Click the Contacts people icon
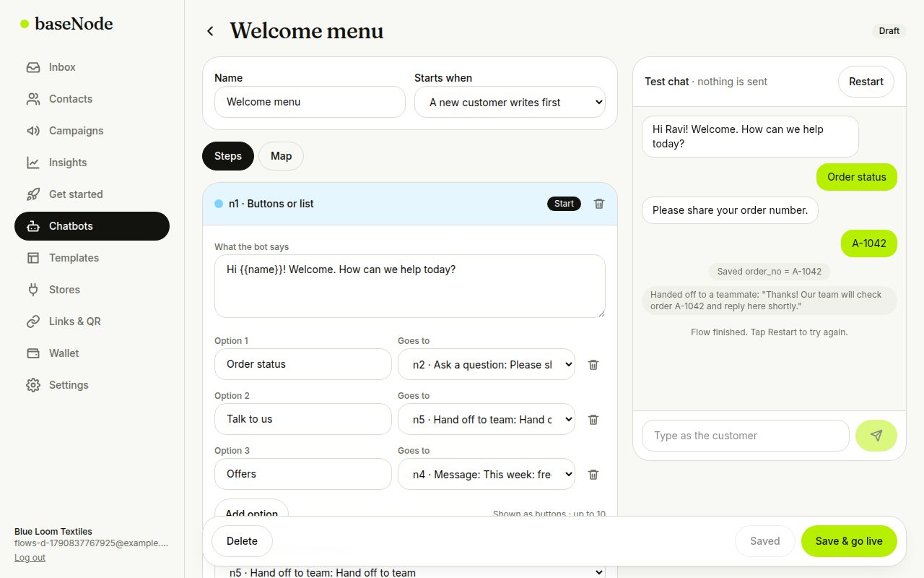The width and height of the screenshot is (924, 578). (x=33, y=99)
